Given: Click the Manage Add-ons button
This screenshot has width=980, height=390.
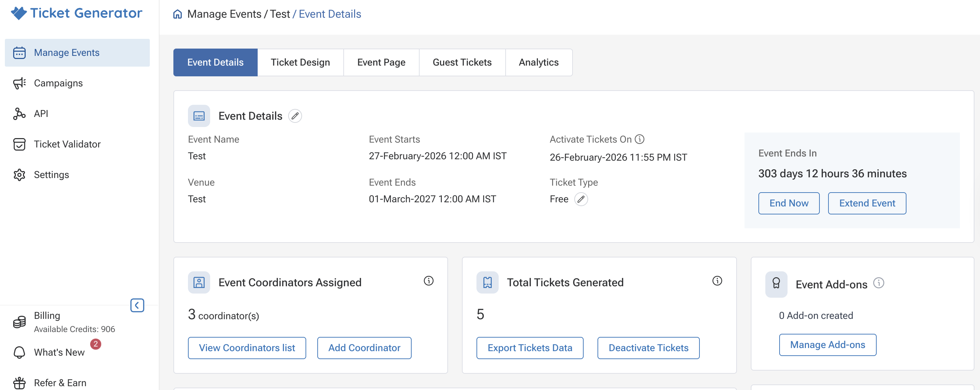Looking at the screenshot, I should pyautogui.click(x=827, y=345).
